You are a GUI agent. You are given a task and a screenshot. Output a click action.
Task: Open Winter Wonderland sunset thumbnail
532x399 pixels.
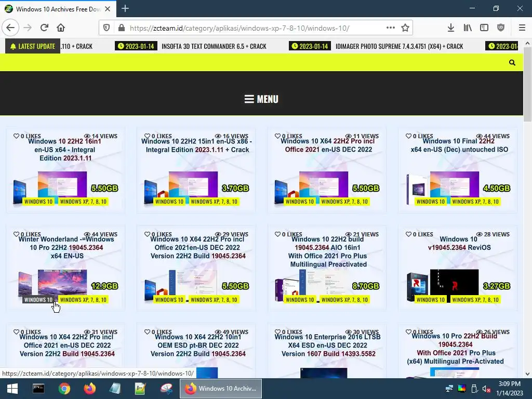coord(62,282)
